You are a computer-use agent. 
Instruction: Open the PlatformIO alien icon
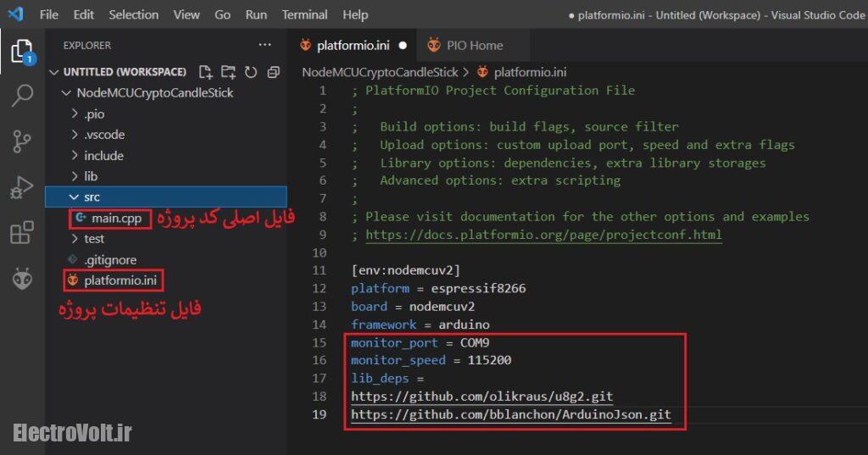[22, 278]
